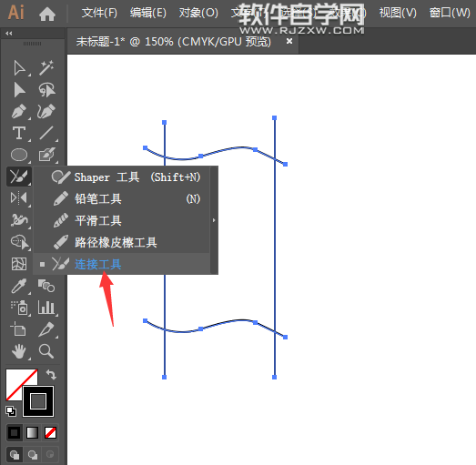476x465 pixels.
Task: Select the Ellipse tool
Action: click(19, 155)
